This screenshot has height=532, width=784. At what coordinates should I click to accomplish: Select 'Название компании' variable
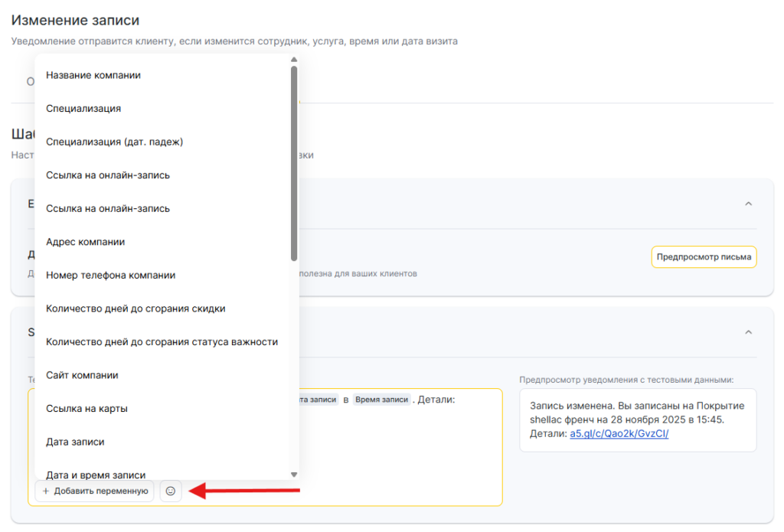93,75
